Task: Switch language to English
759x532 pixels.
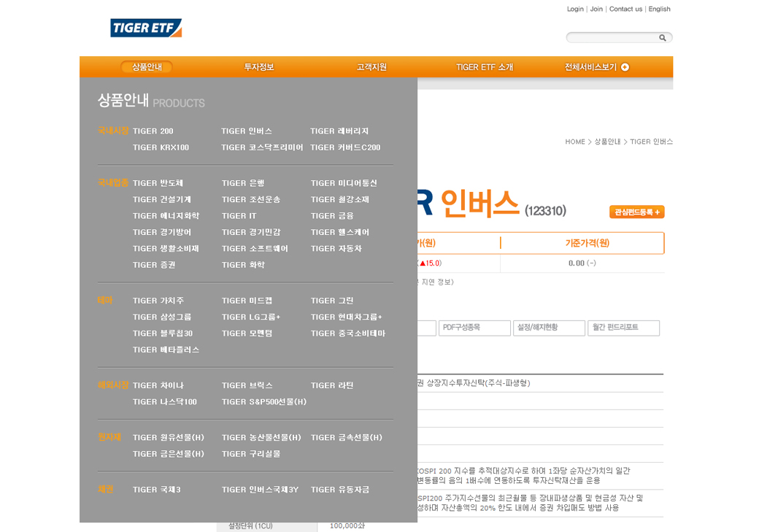Action: [659, 9]
